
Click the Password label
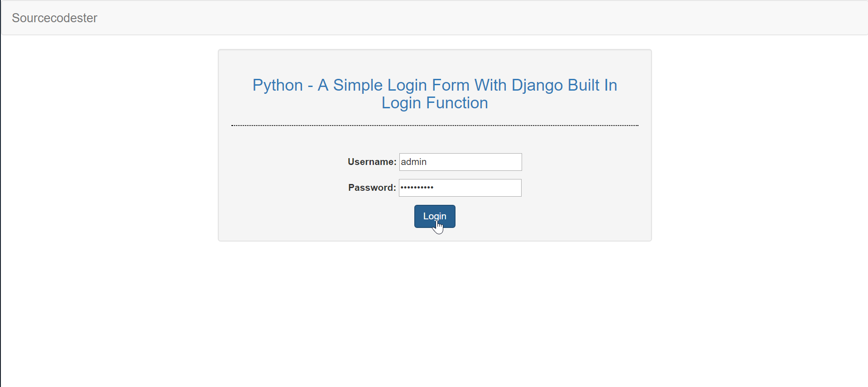[372, 188]
